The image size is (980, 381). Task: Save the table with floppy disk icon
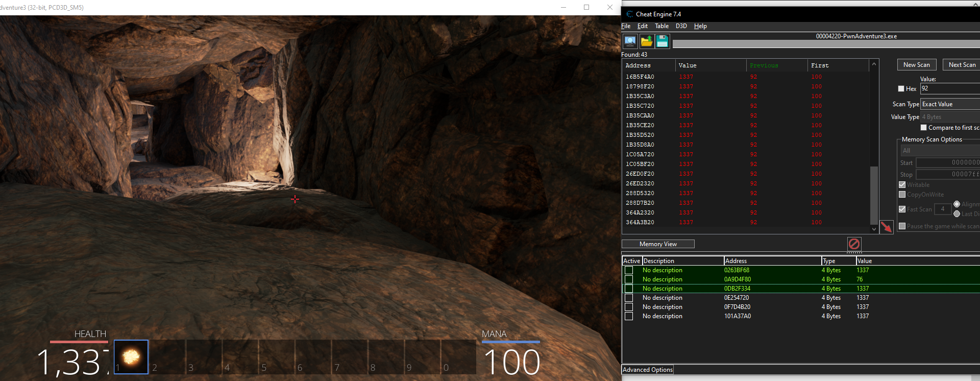663,41
